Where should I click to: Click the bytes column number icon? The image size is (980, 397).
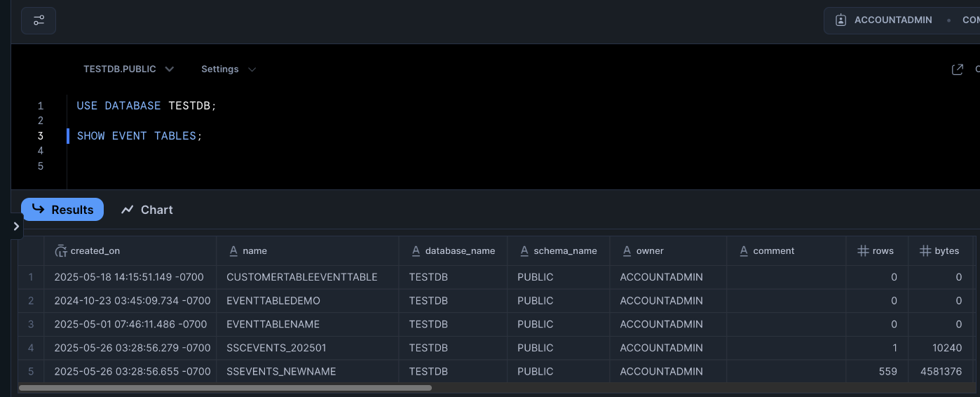(x=925, y=250)
